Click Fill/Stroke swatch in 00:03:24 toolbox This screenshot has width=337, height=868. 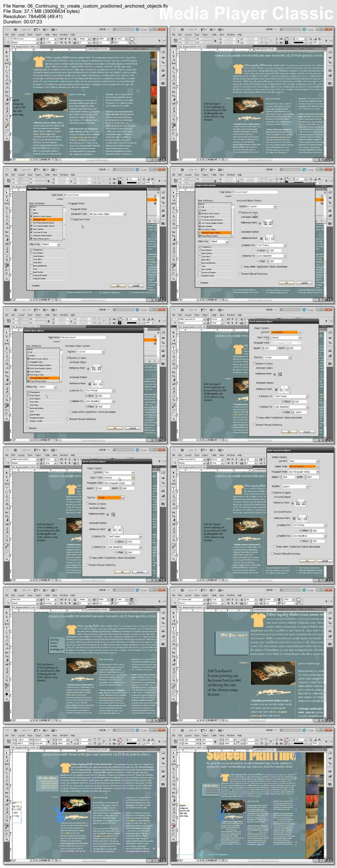tap(173, 405)
